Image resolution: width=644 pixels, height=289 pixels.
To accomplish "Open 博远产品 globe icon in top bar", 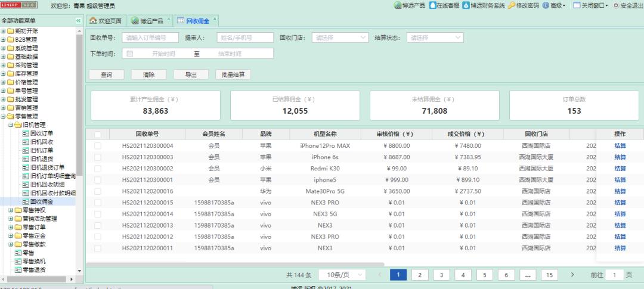I will pos(397,5).
